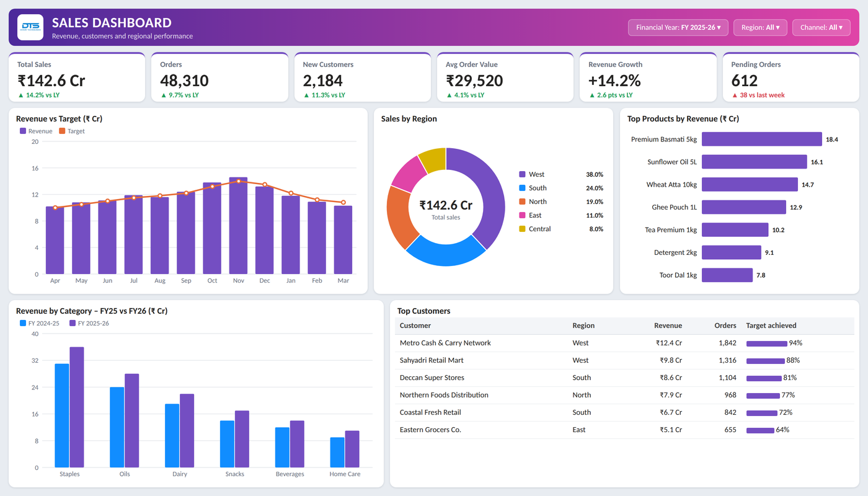Click the Oils FY 2024-25 bar
This screenshot has height=496, width=868.
point(117,427)
